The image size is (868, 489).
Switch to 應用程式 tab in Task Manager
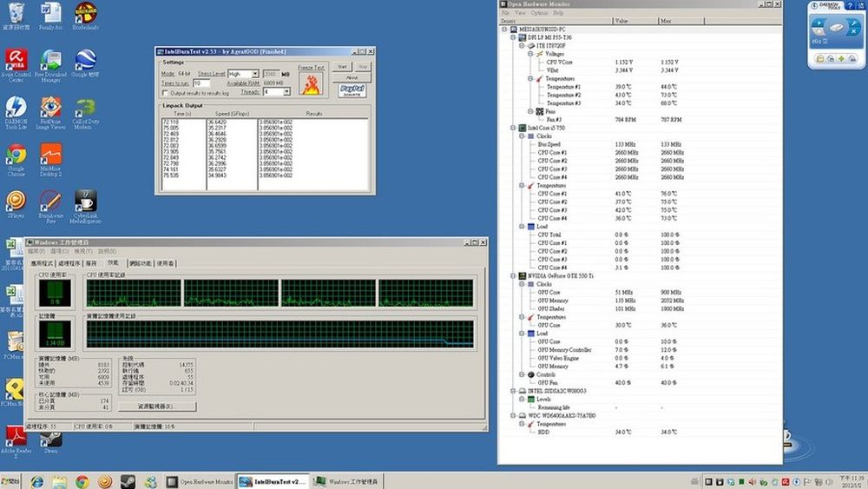42,263
